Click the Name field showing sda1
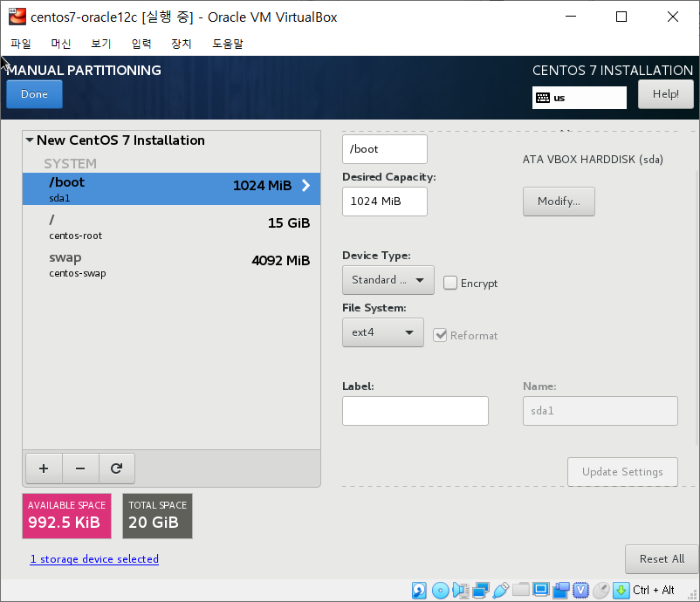 point(600,411)
